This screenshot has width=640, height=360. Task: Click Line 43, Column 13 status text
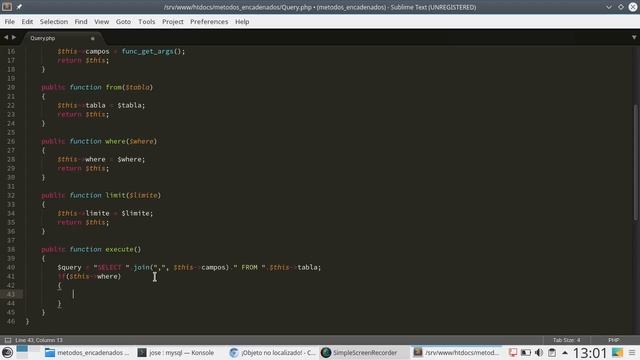pyautogui.click(x=39, y=340)
